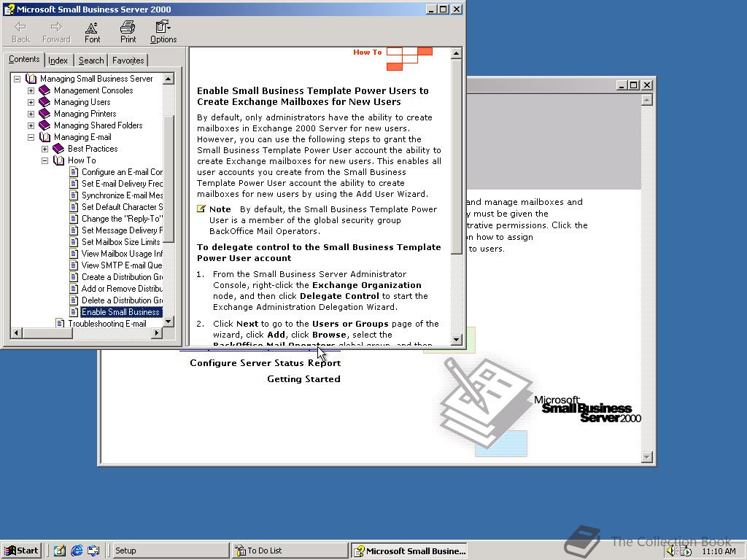Collapse the Managing E-mail node
Screen dimensions: 747x560
(31, 137)
